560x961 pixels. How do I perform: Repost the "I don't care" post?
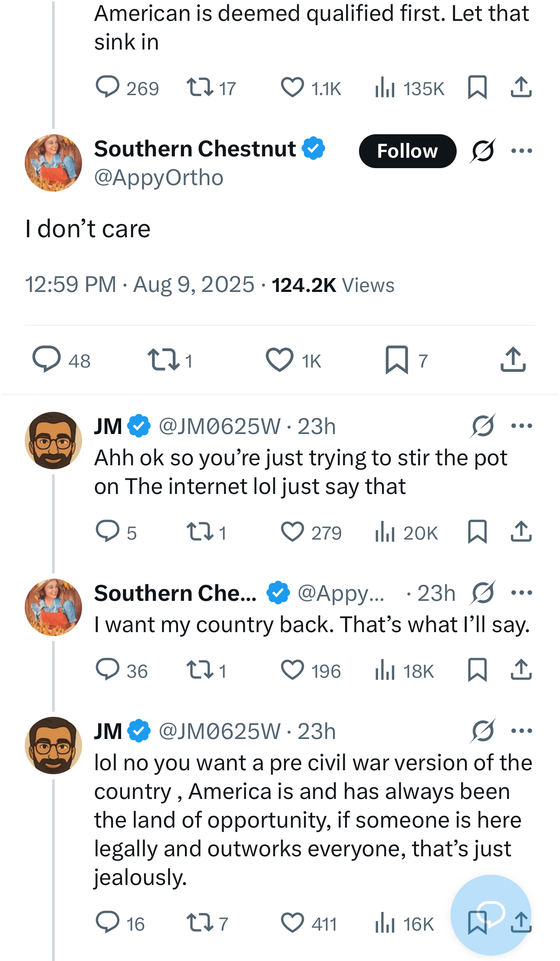[163, 360]
